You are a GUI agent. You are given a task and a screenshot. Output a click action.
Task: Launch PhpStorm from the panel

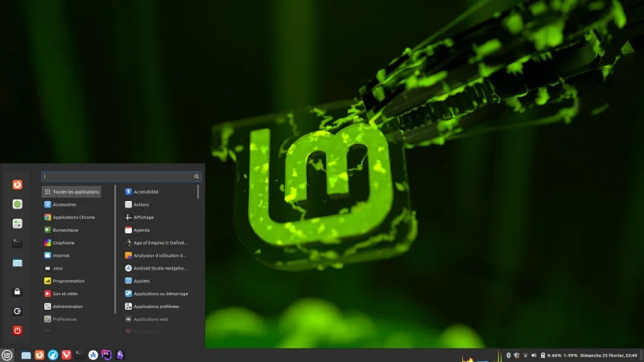(x=106, y=355)
